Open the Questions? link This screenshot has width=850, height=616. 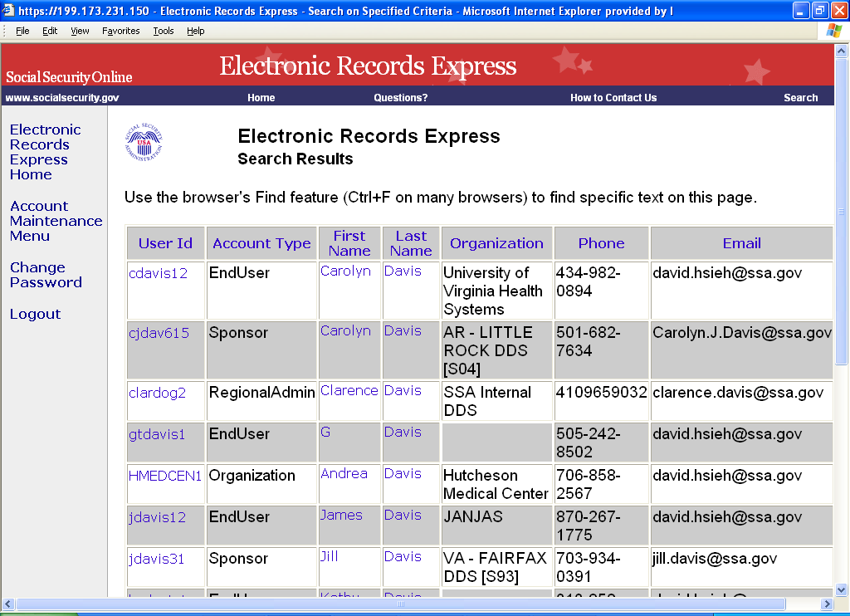(401, 98)
